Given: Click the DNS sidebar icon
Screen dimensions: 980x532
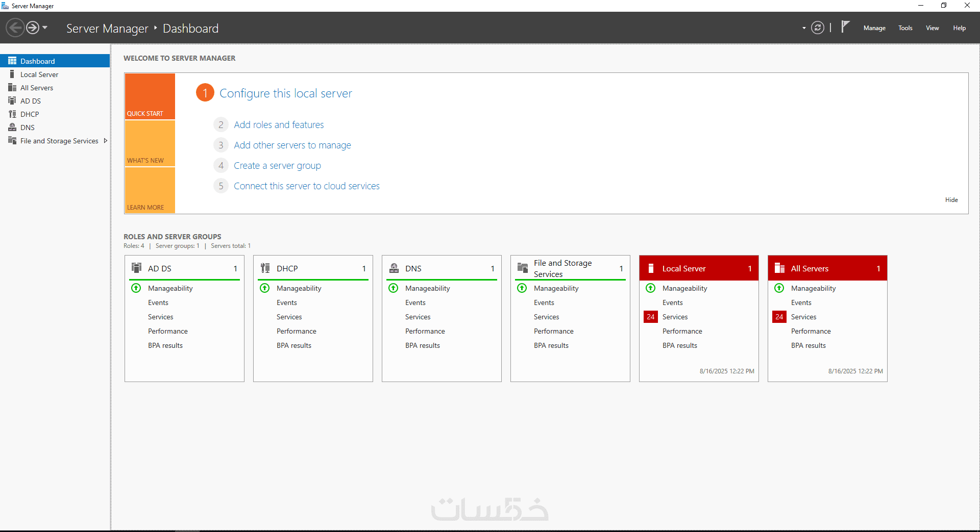Looking at the screenshot, I should (12, 127).
